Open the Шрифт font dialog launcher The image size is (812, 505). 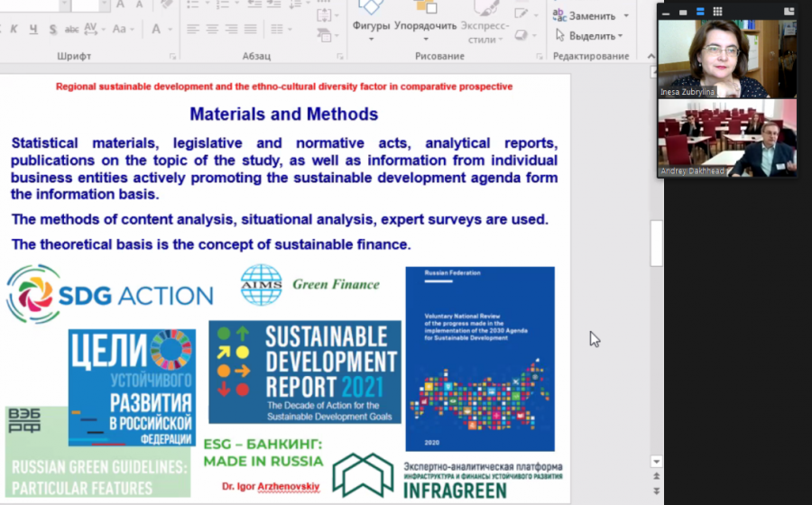[172, 57]
